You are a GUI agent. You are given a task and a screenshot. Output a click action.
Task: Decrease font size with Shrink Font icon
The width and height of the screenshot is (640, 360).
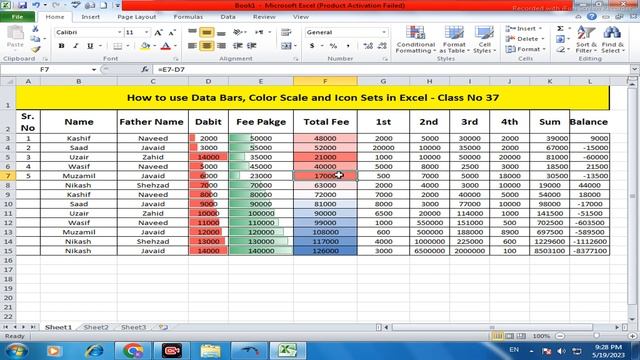(x=172, y=32)
